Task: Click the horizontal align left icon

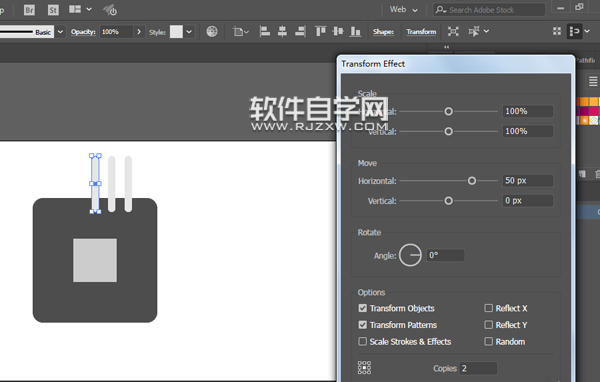Action: [265, 31]
